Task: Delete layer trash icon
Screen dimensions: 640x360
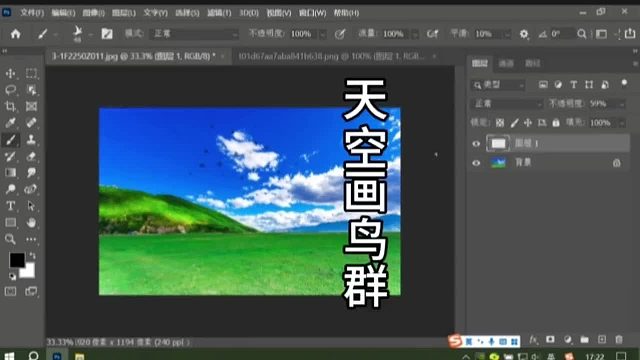Action: click(x=619, y=339)
